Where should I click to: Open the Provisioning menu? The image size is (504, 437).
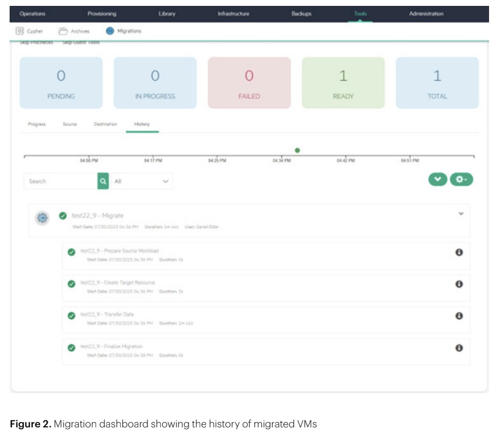(101, 14)
